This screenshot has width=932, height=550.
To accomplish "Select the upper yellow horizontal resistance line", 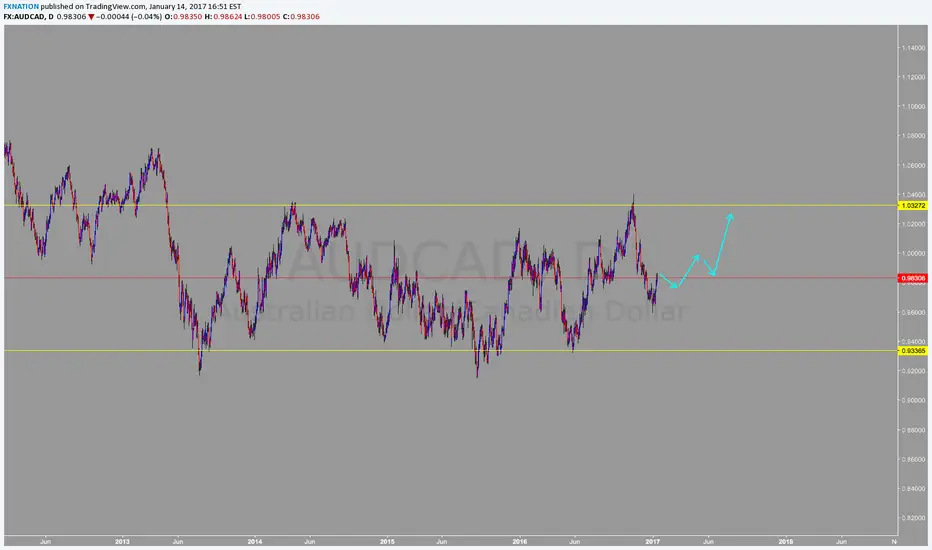I will click(x=451, y=206).
